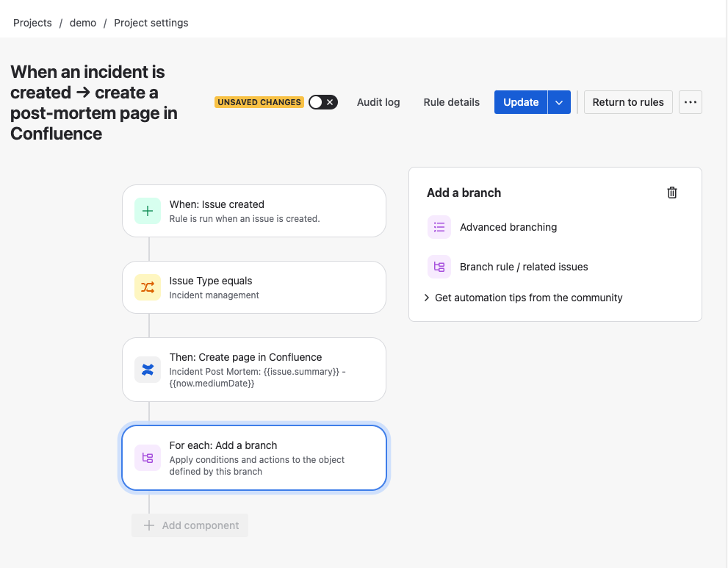Click the orange shuffle condition icon

click(x=148, y=287)
